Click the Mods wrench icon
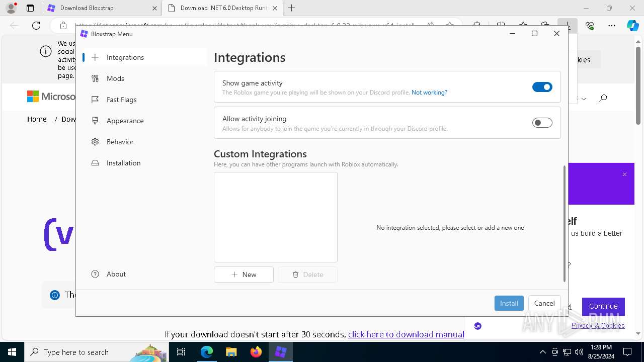 coord(95,78)
